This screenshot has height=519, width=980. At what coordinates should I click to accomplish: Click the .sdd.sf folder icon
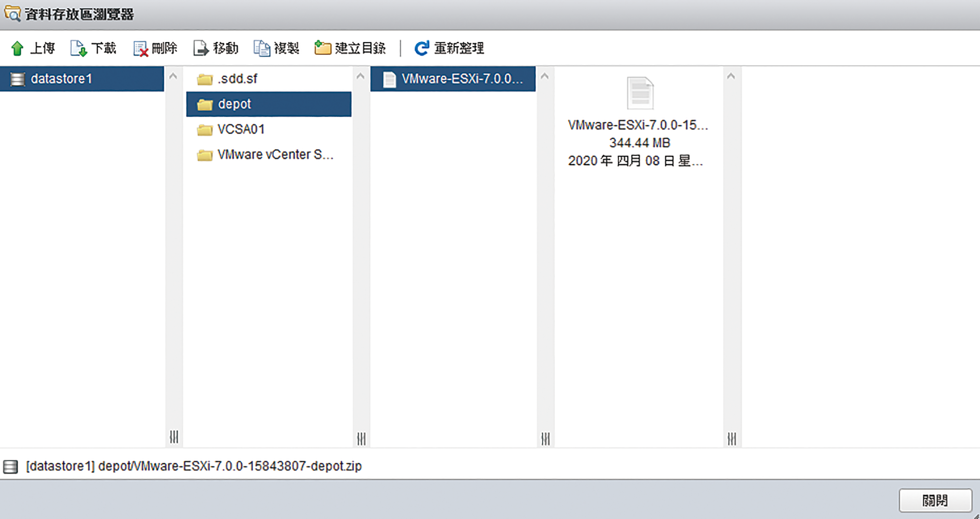pyautogui.click(x=205, y=79)
